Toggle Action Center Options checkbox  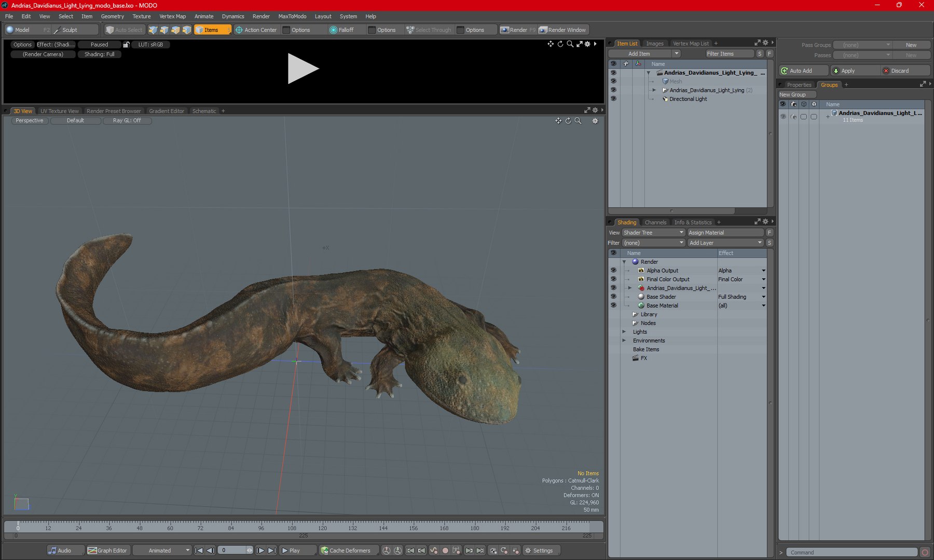point(286,30)
